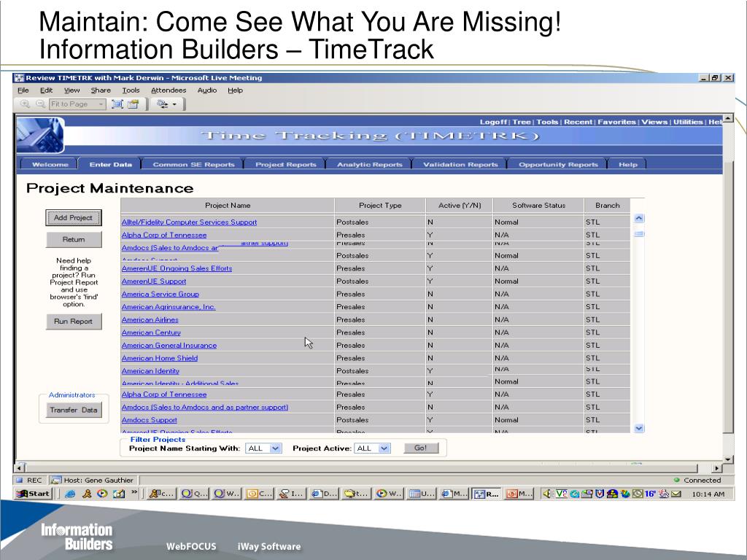
Task: Open American Home Shield project link
Action: point(159,358)
